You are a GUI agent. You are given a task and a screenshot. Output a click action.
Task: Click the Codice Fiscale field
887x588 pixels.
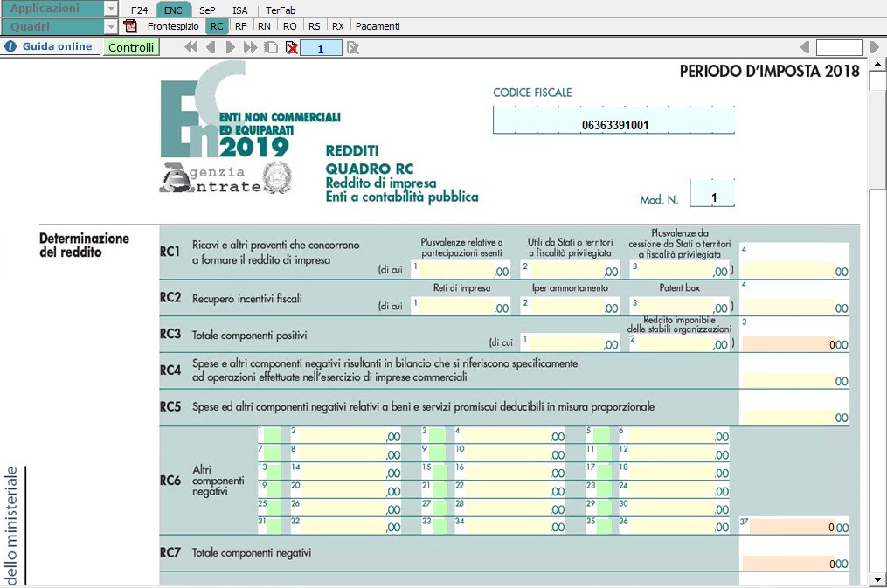coord(613,120)
